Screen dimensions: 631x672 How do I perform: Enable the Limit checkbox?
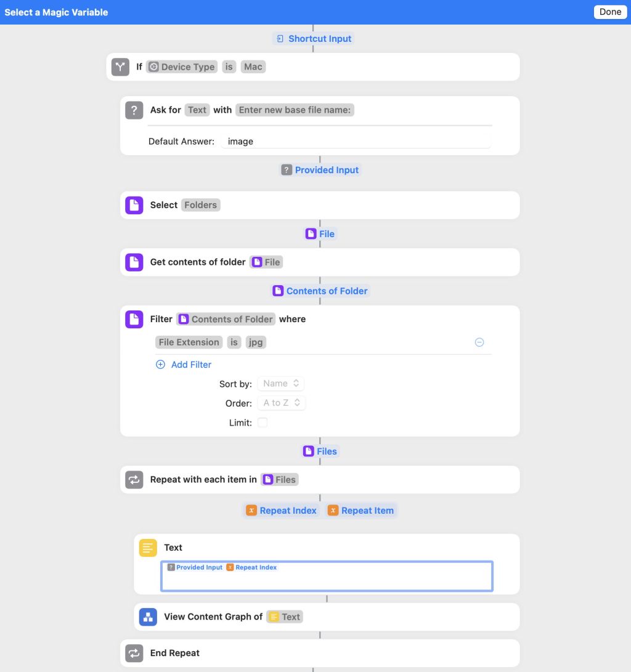click(x=263, y=423)
